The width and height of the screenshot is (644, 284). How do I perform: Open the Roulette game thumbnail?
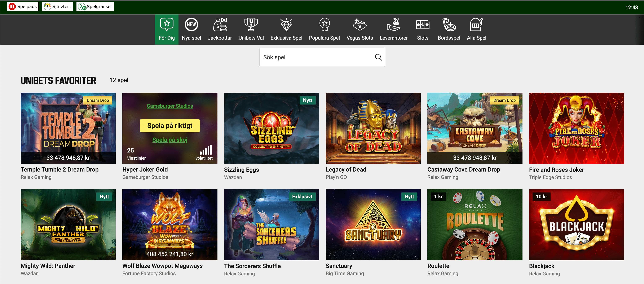click(475, 225)
